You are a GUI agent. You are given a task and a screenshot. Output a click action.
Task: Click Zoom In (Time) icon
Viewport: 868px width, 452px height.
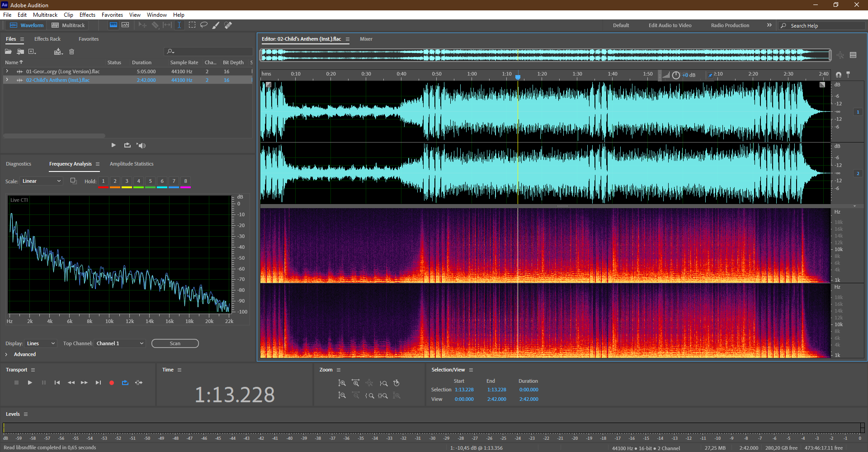356,383
